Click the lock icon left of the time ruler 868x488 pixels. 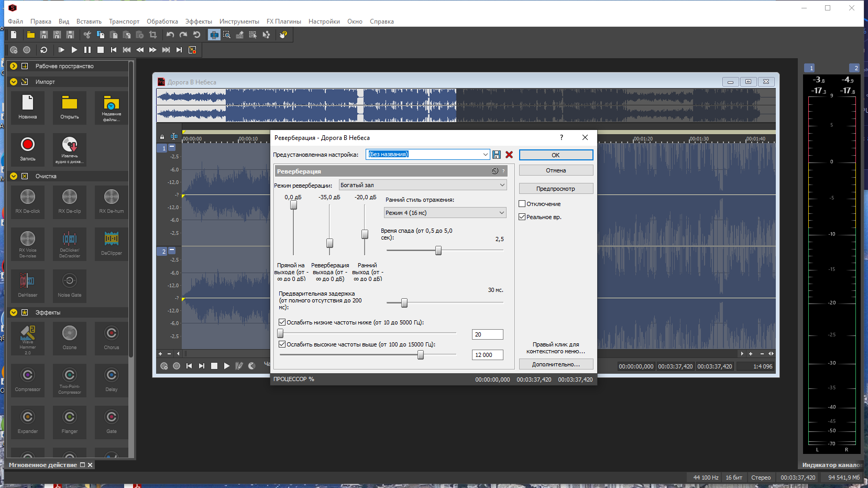coord(162,137)
